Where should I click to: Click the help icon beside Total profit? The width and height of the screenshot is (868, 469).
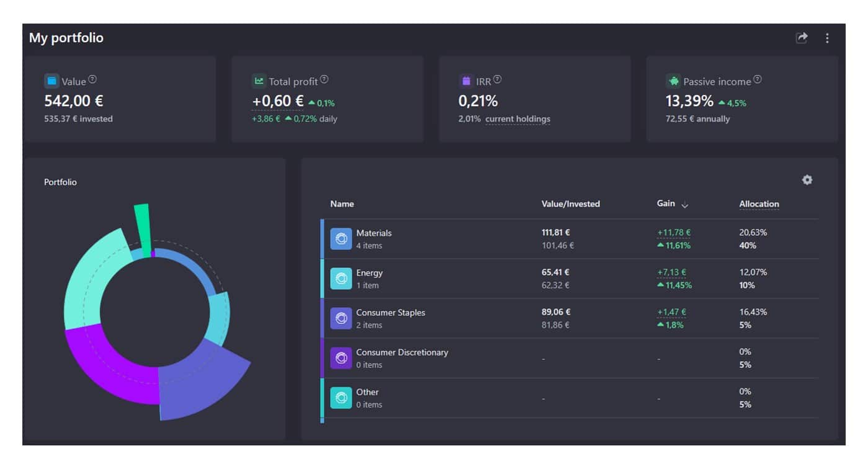pyautogui.click(x=324, y=79)
